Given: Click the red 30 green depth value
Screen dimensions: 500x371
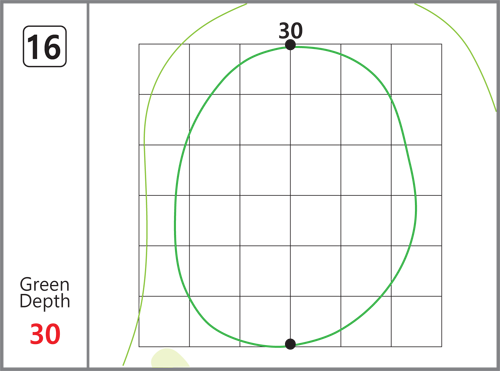Looking at the screenshot, I should coord(45,334).
